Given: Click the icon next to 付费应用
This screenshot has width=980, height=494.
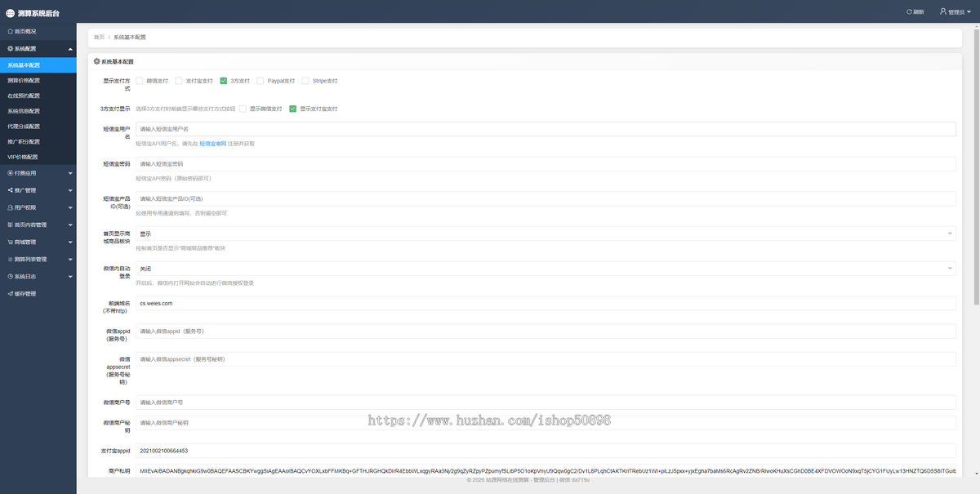Looking at the screenshot, I should pyautogui.click(x=10, y=173).
